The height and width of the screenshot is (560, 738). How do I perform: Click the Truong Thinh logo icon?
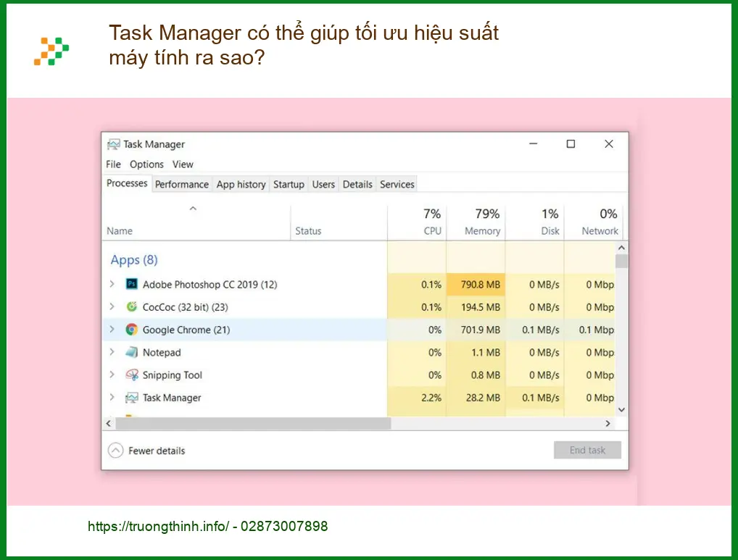click(x=51, y=51)
